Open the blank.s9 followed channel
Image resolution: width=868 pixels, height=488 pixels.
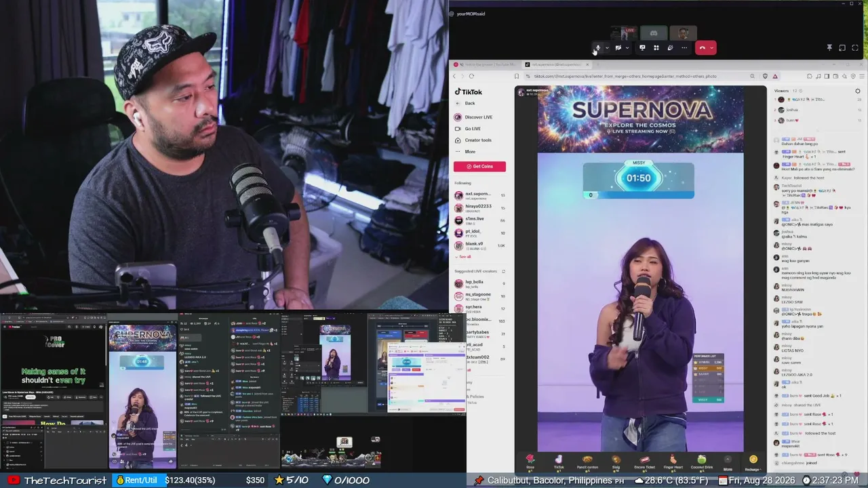480,245
